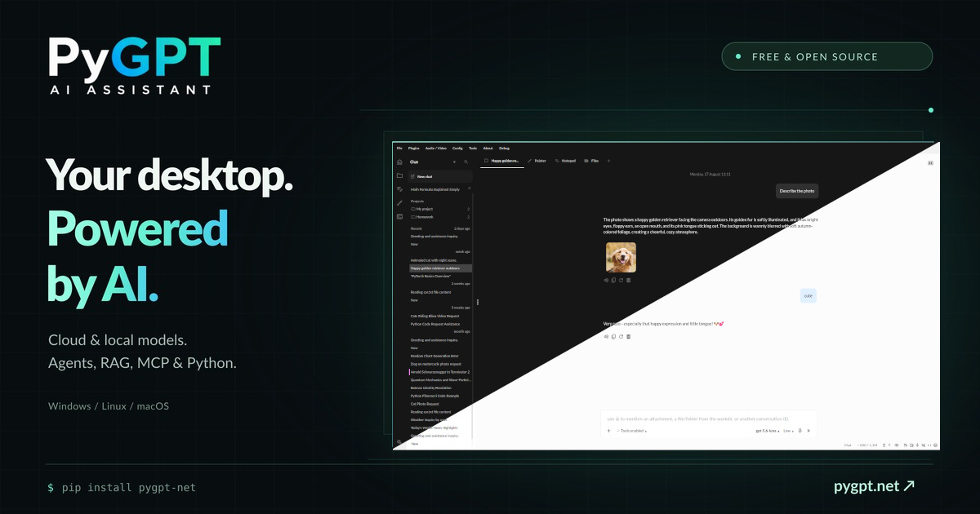Copy the golden retriever description reply
This screenshot has height=514, width=980.
click(613, 280)
